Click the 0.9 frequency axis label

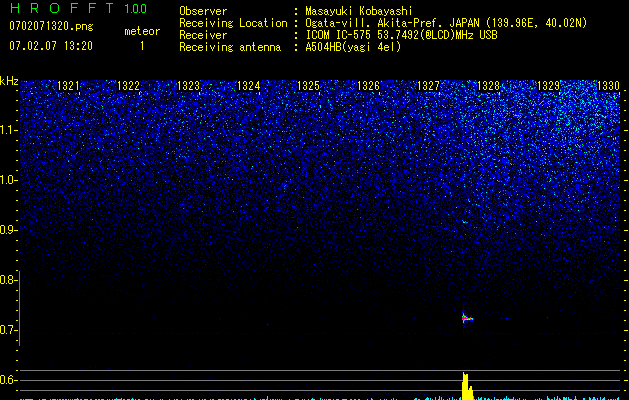coord(9,231)
